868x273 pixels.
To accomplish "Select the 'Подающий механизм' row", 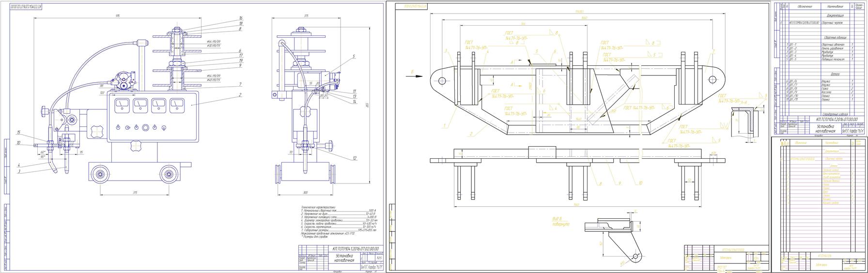I will (x=834, y=59).
